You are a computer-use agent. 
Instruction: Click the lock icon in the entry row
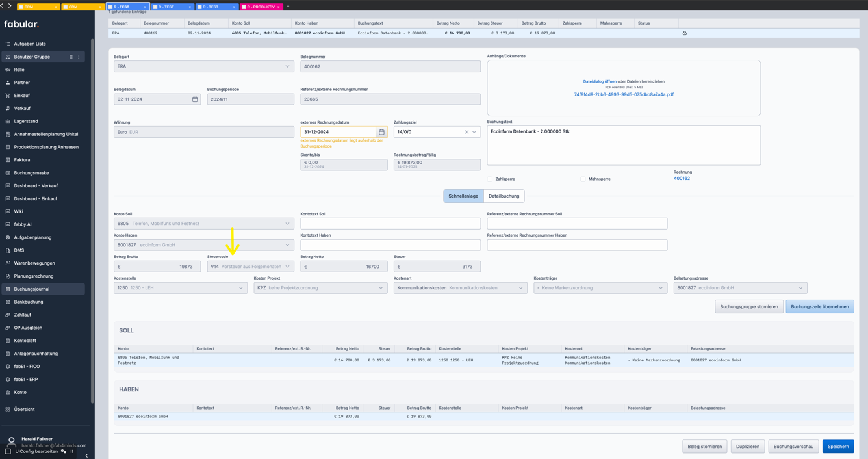[x=684, y=33]
